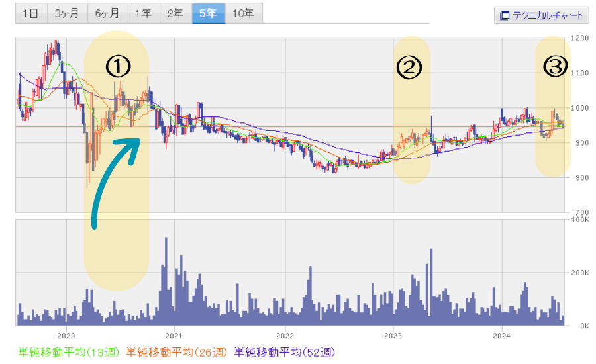Open the 10年 chart range
The height and width of the screenshot is (364, 596).
pyautogui.click(x=243, y=13)
